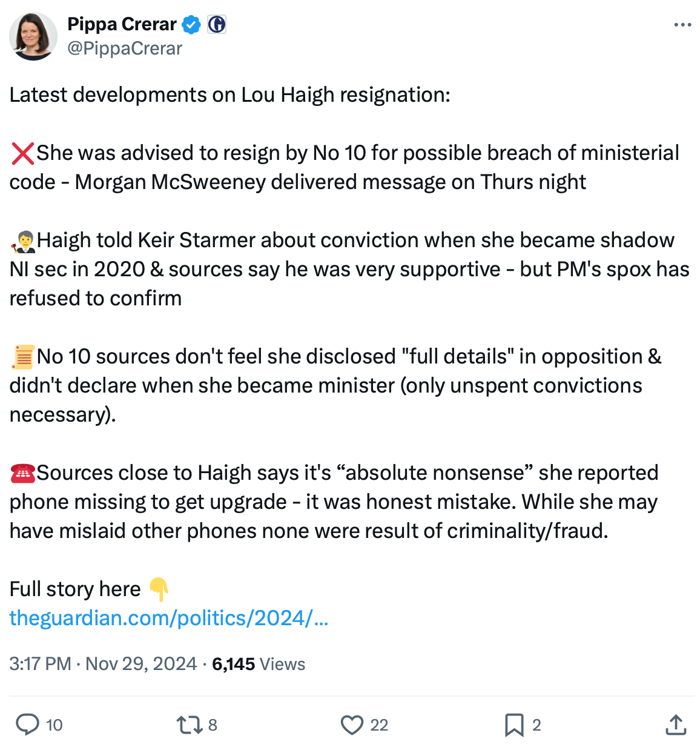The width and height of the screenshot is (700, 750).
Task: Share the tweet via share icon
Action: coord(675,725)
